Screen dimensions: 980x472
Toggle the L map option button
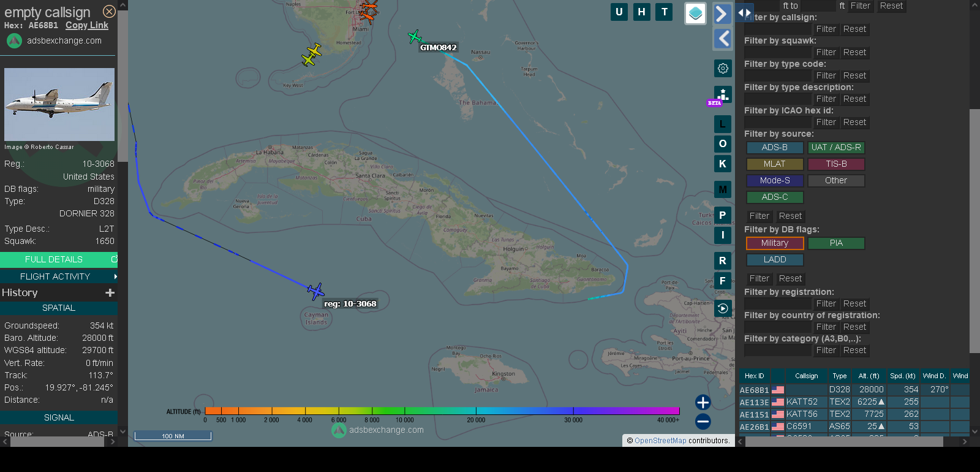(x=723, y=124)
